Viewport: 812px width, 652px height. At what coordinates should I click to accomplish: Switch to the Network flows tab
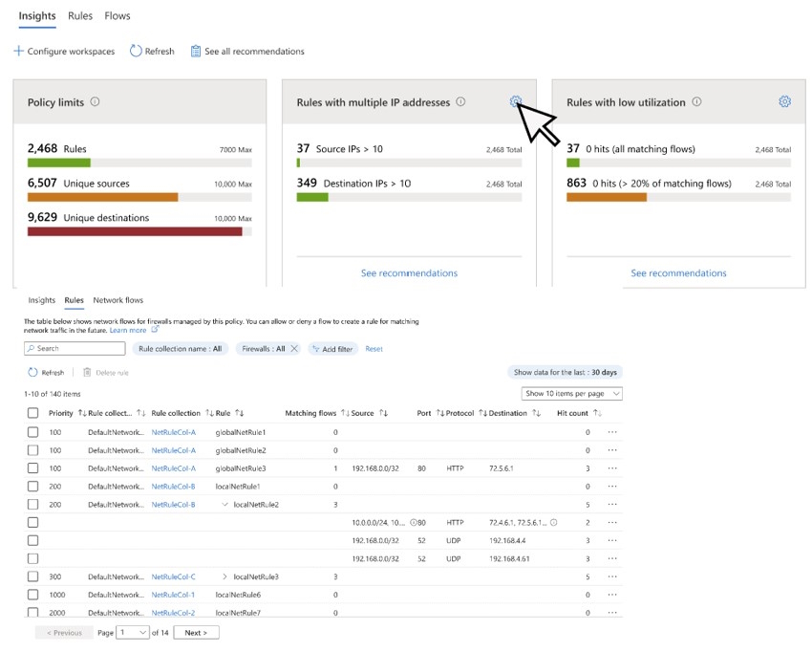(x=118, y=299)
